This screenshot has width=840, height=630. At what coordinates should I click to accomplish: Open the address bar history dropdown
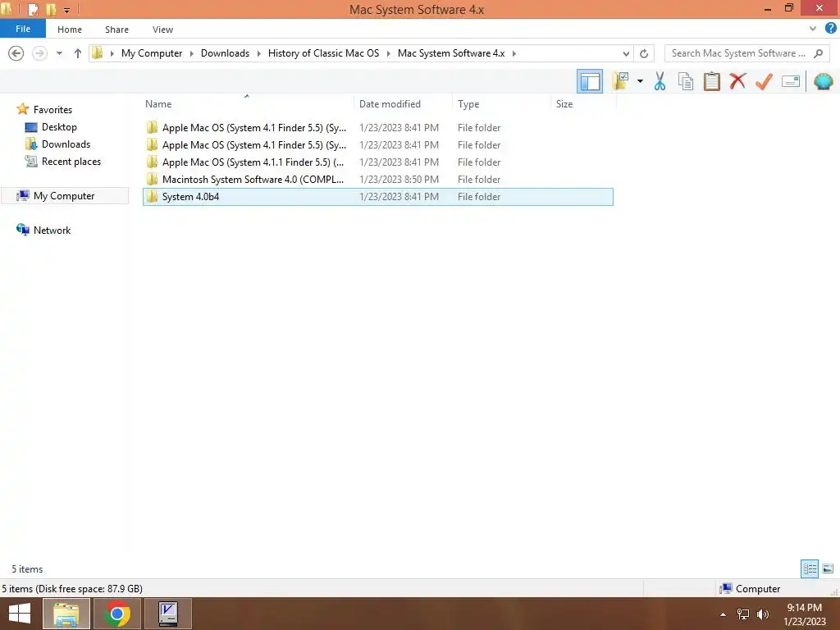pyautogui.click(x=626, y=53)
